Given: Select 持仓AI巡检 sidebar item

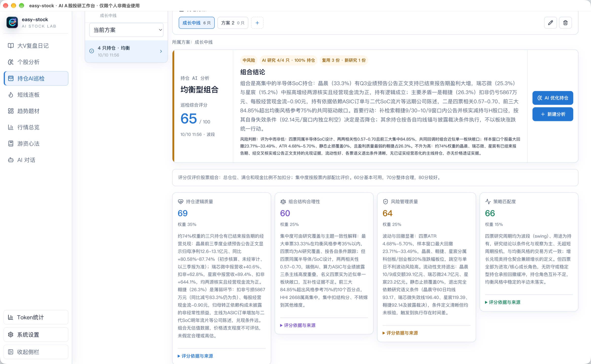Looking at the screenshot, I should 36,79.
